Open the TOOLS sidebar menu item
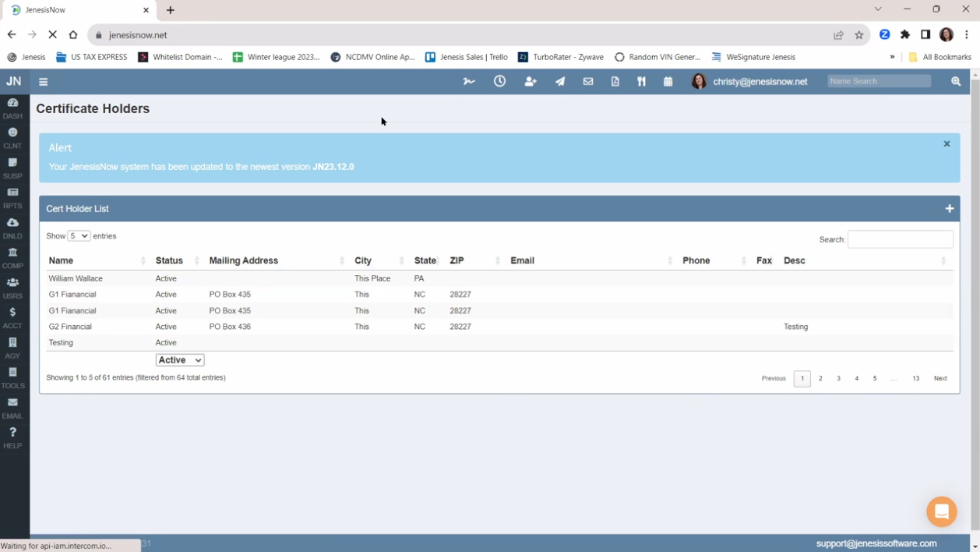980x552 pixels. 12,377
